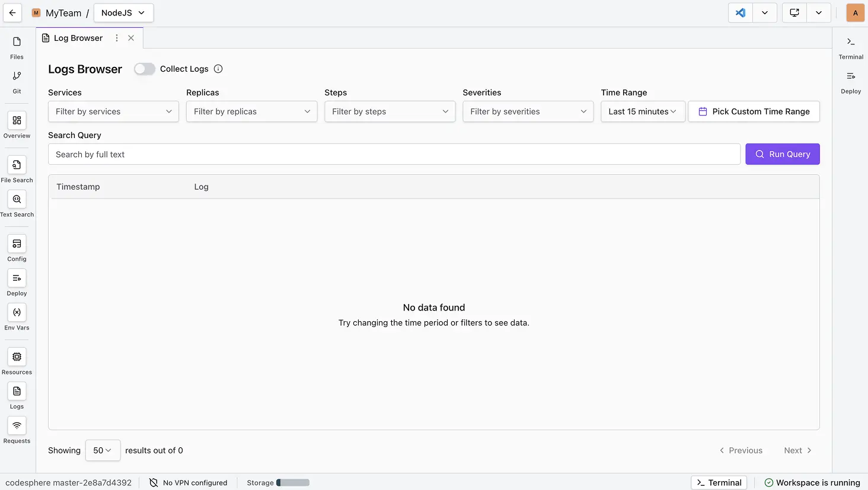
Task: Open the user avatar A
Action: 855,12
